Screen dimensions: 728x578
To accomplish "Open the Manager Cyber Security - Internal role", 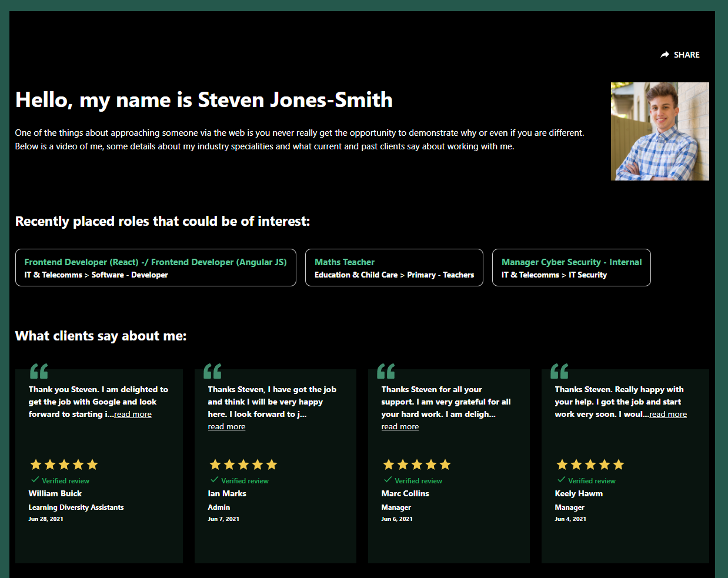I will tap(572, 268).
